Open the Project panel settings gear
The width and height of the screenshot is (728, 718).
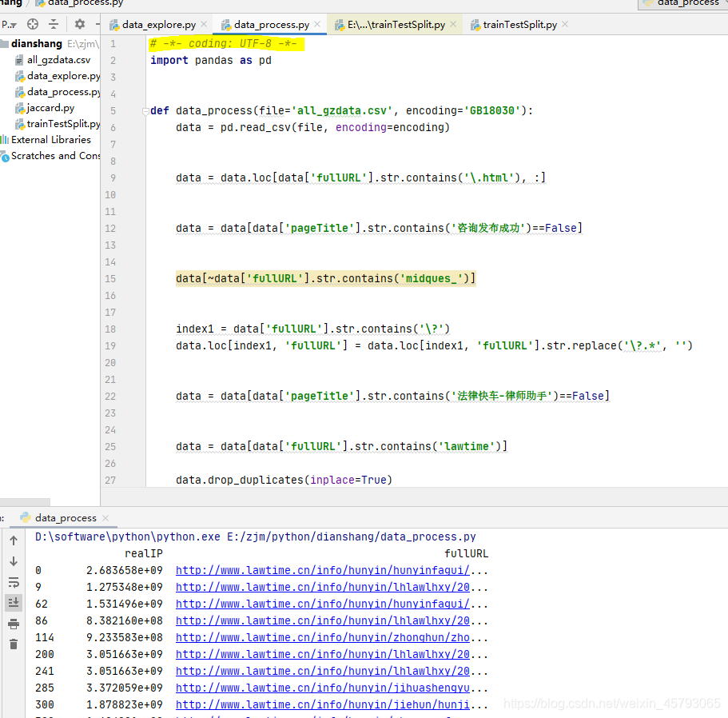(78, 25)
